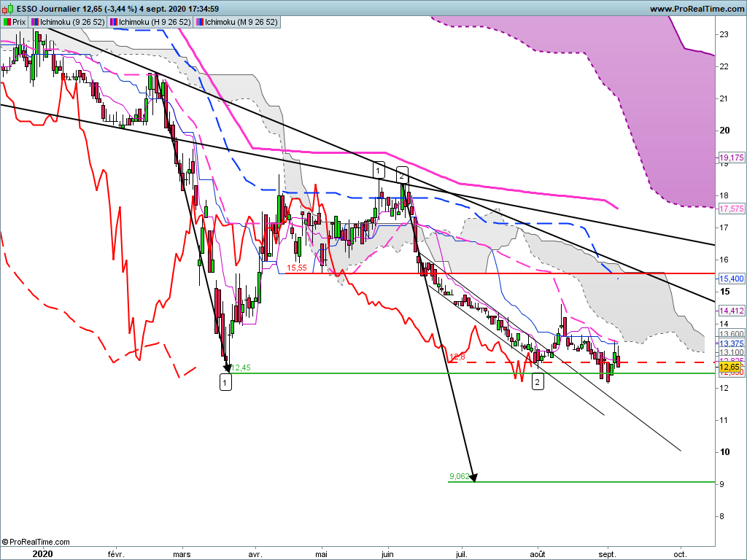Select the 13,375 price label on axis
The width and height of the screenshot is (747, 560).
[x=731, y=343]
